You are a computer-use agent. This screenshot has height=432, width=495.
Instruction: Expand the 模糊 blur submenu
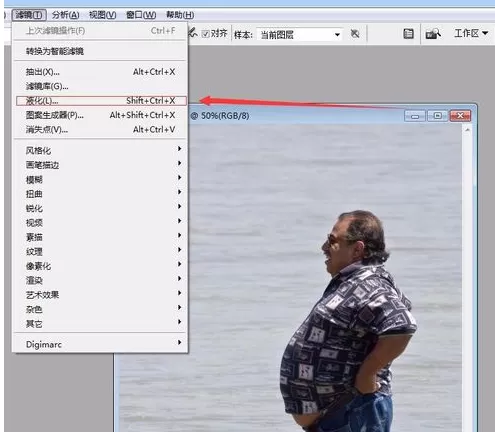(x=100, y=179)
